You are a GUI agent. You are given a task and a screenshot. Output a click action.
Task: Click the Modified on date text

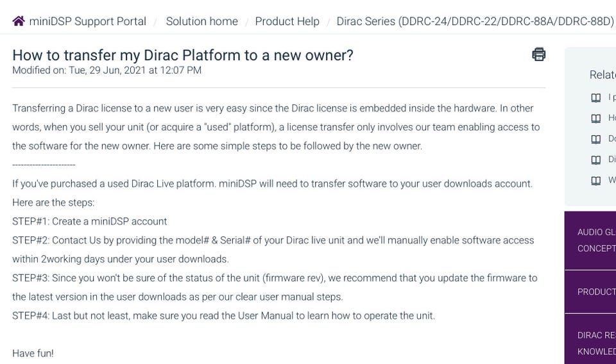pyautogui.click(x=107, y=70)
